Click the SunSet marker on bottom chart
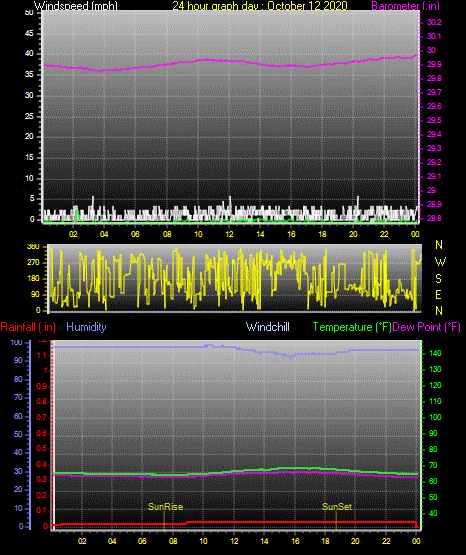The height and width of the screenshot is (555, 466). coord(337,507)
